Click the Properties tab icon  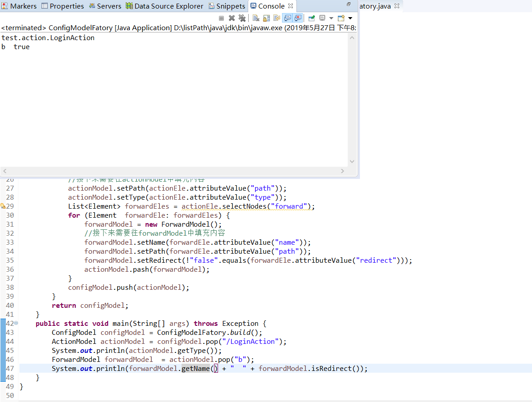click(x=45, y=6)
